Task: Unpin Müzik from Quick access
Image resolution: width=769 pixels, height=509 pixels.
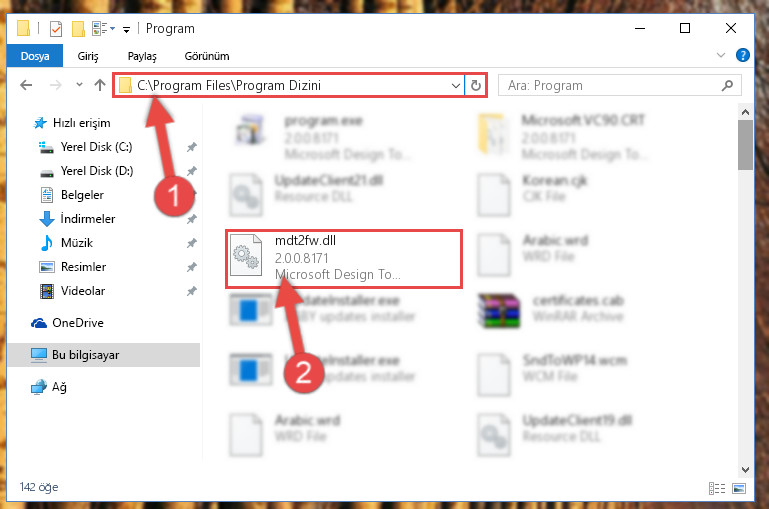Action: (x=192, y=243)
